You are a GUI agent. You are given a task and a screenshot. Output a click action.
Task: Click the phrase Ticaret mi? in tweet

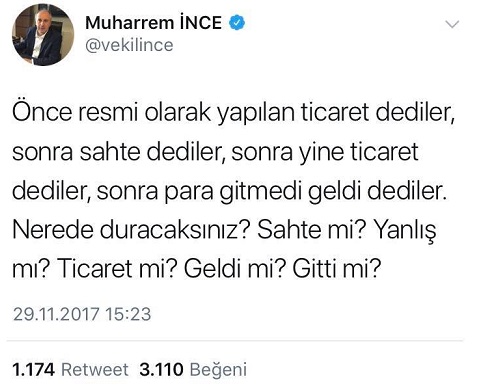(117, 269)
